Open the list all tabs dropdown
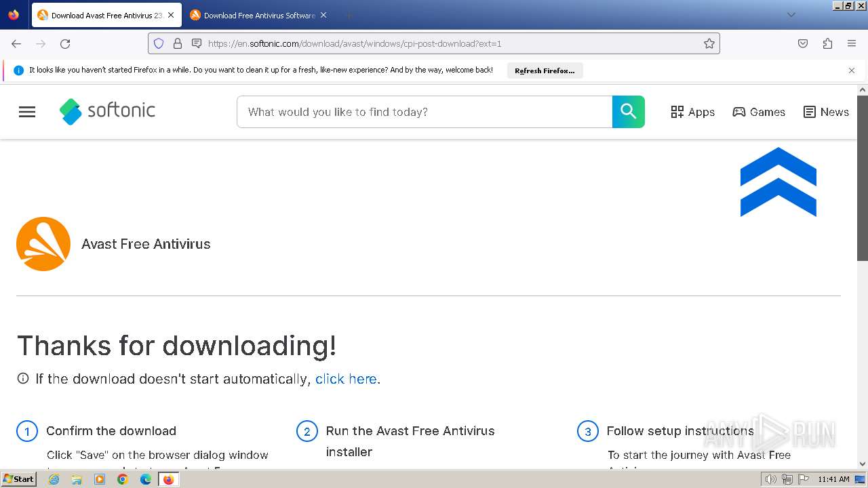The image size is (868, 488). (791, 15)
